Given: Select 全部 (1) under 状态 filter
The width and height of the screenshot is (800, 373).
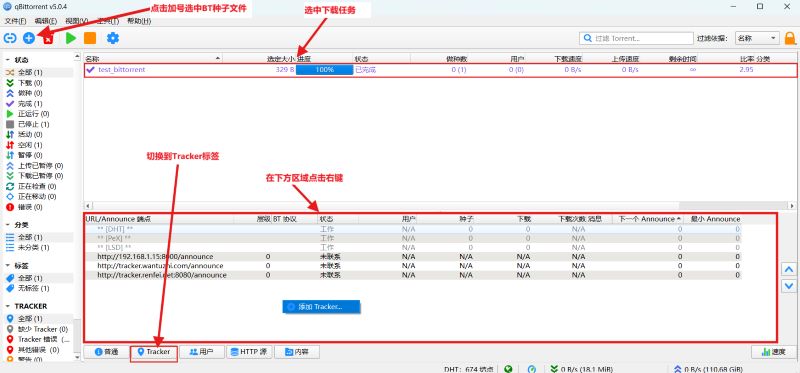Looking at the screenshot, I should [x=31, y=72].
